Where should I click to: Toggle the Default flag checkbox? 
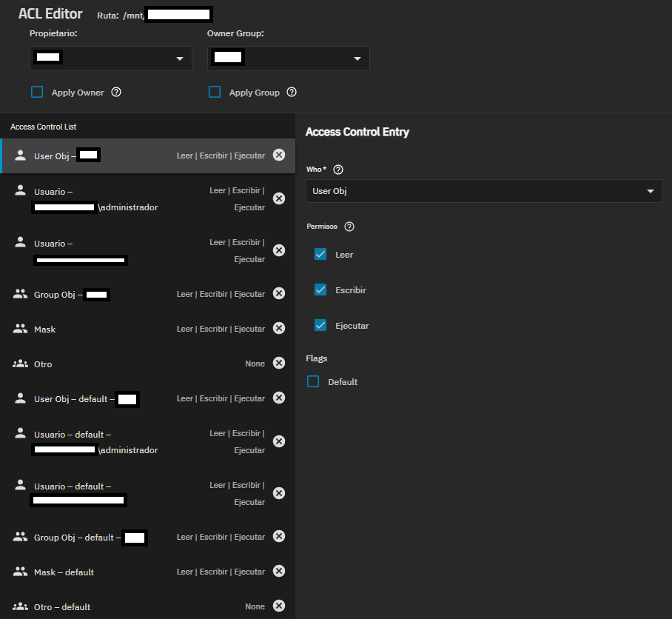313,381
